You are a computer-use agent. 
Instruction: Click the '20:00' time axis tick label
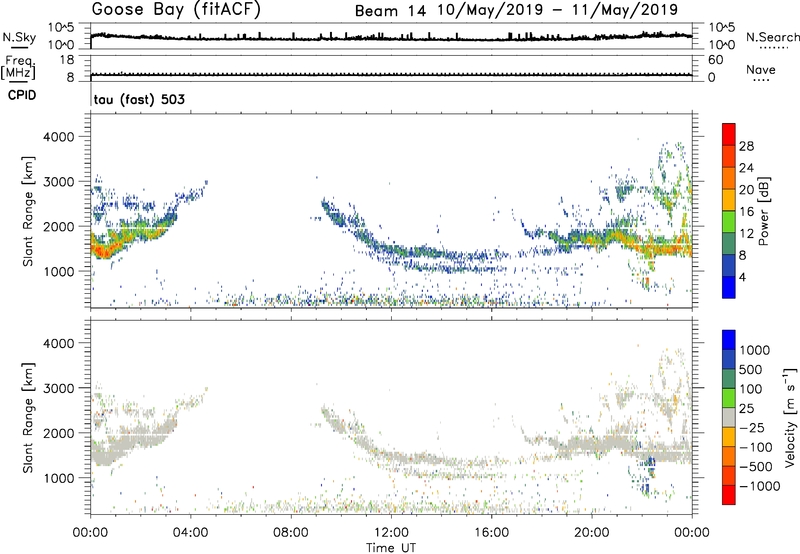click(x=591, y=533)
